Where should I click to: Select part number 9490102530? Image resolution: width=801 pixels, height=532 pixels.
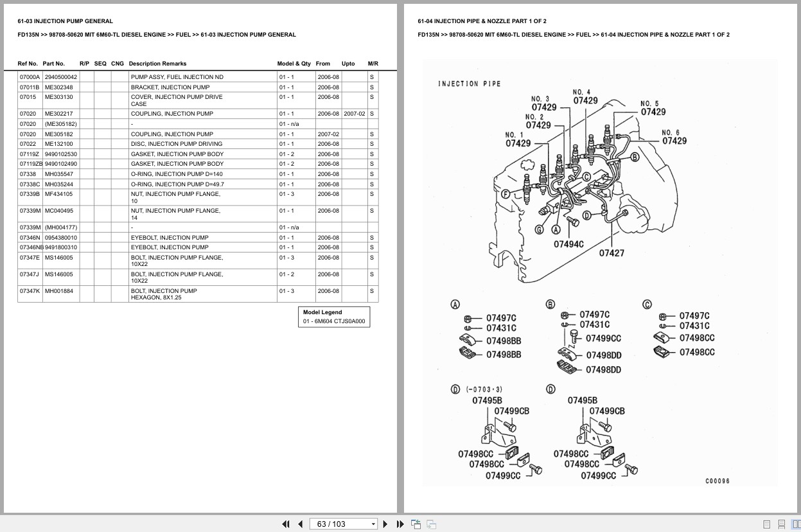point(61,154)
